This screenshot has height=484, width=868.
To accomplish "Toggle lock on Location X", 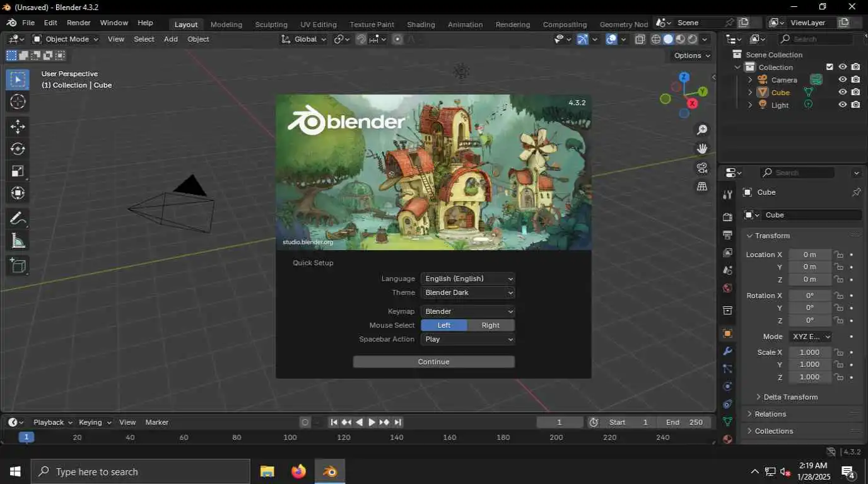I will point(839,255).
